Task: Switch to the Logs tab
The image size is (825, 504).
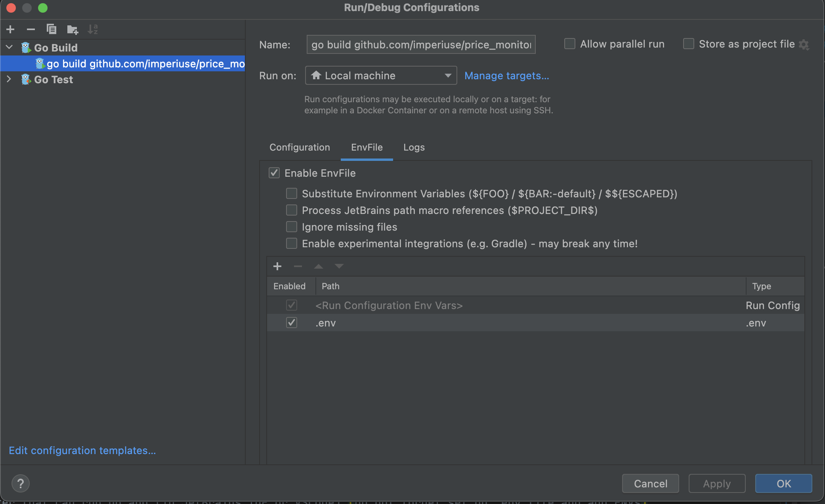Action: [414, 147]
